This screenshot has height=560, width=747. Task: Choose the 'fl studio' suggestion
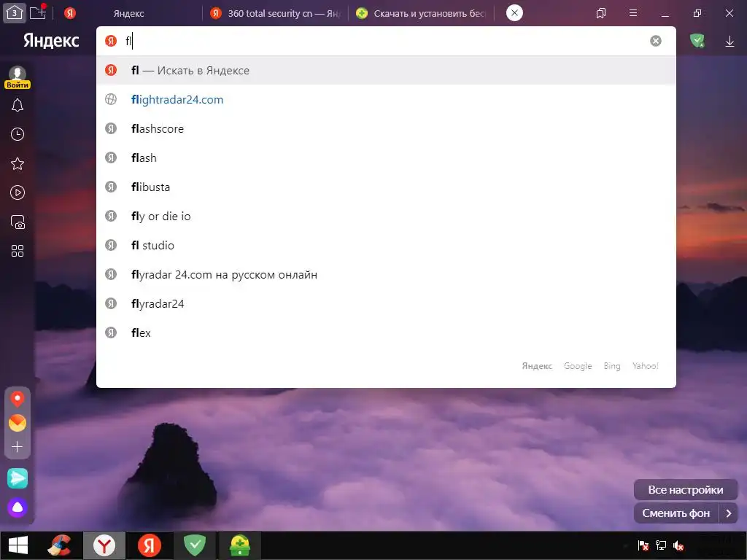386,245
